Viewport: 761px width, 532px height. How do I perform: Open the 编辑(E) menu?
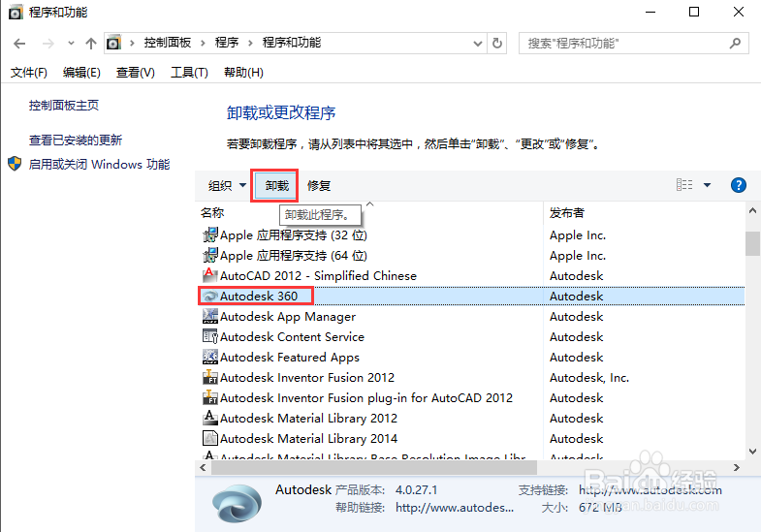tap(81, 73)
